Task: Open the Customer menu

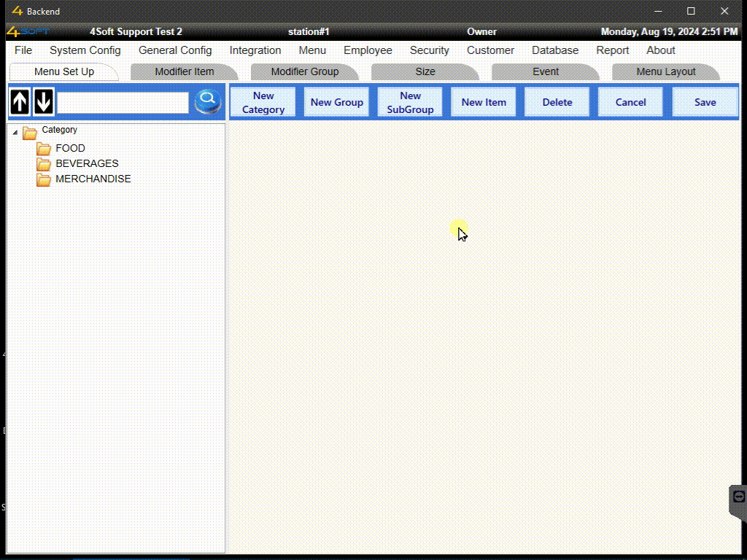Action: tap(490, 50)
